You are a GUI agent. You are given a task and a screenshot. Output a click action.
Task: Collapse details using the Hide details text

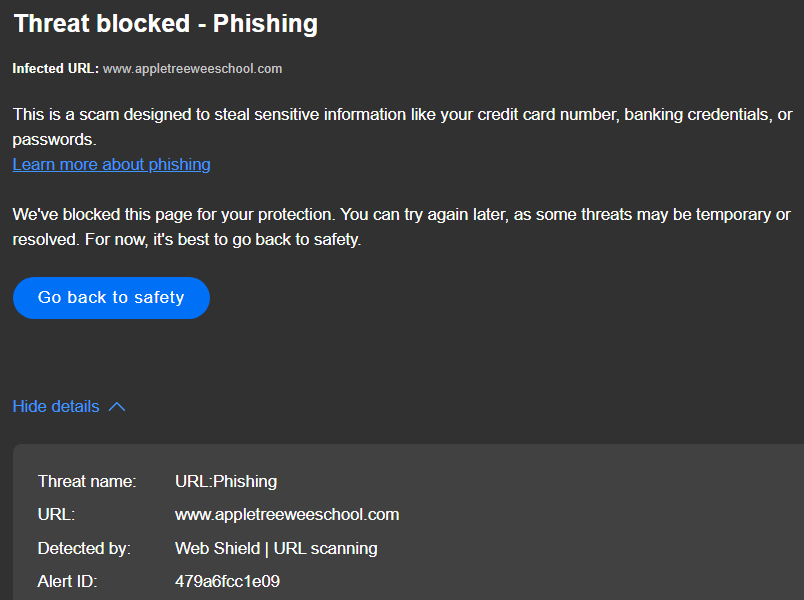56,406
